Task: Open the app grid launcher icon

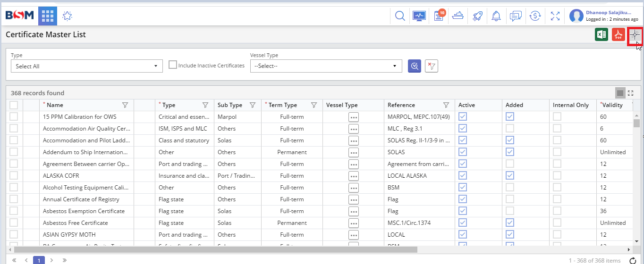Action: pyautogui.click(x=48, y=16)
